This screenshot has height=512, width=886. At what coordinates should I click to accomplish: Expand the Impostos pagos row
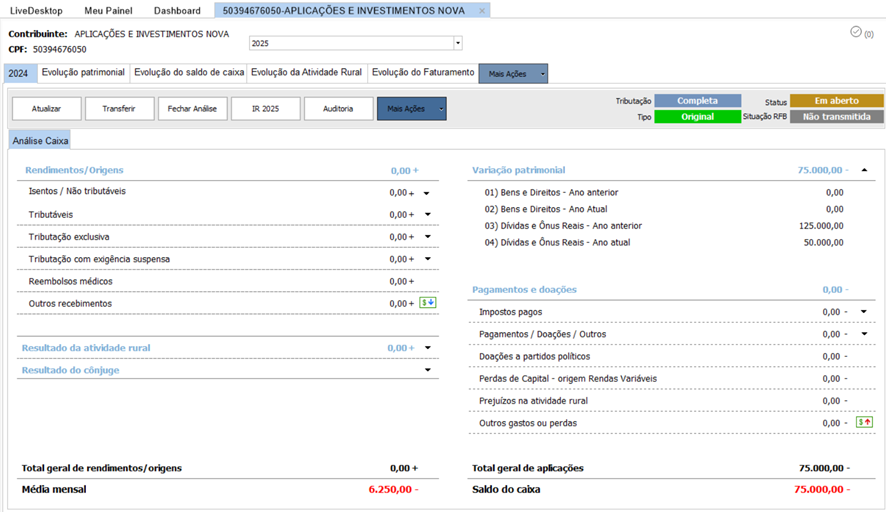(x=864, y=311)
